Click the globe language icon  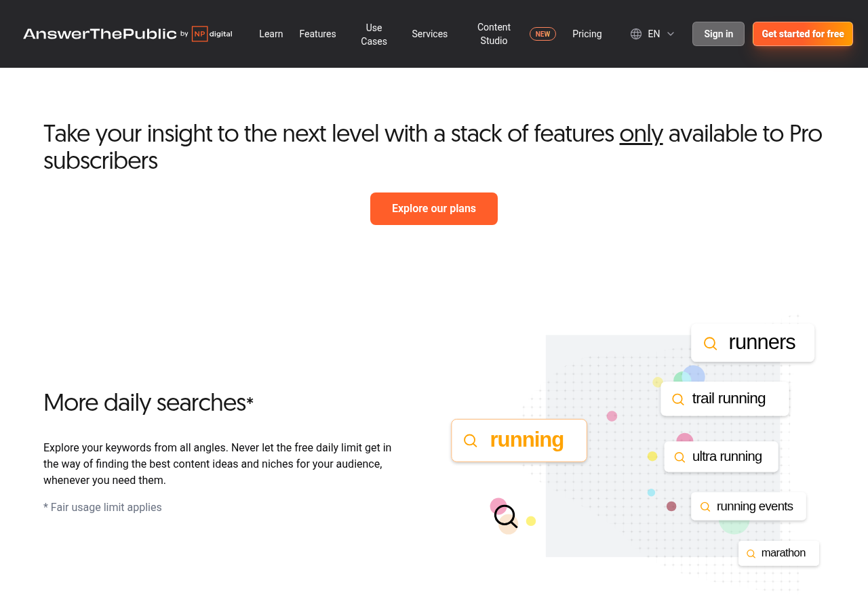[636, 34]
